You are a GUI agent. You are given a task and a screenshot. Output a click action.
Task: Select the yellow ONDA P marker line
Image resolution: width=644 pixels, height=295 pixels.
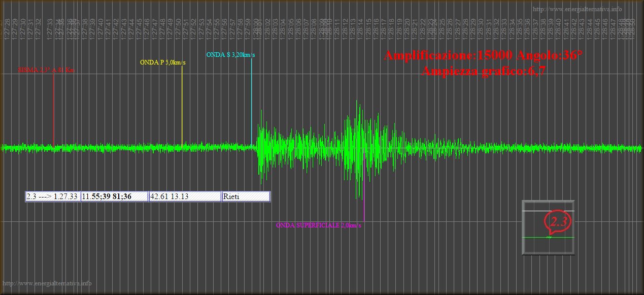pos(182,106)
